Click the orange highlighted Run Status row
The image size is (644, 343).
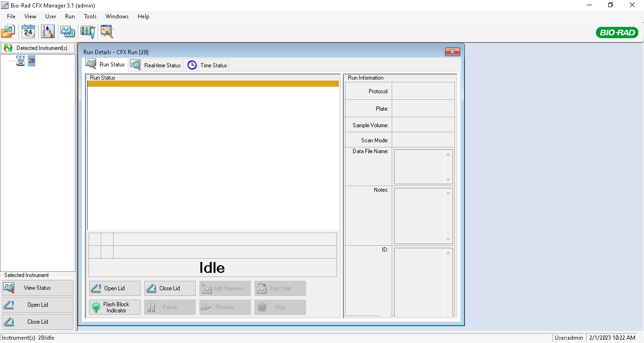213,84
